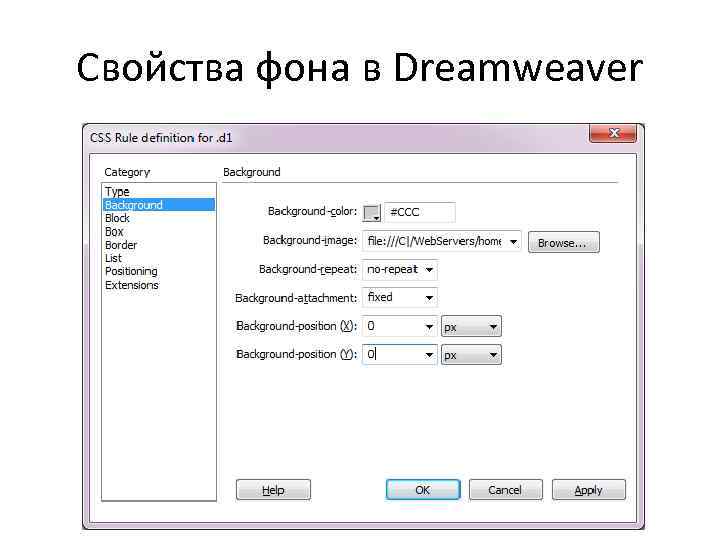Image resolution: width=720 pixels, height=540 pixels.
Task: Open px unit dropdown for position X
Action: pos(471,327)
